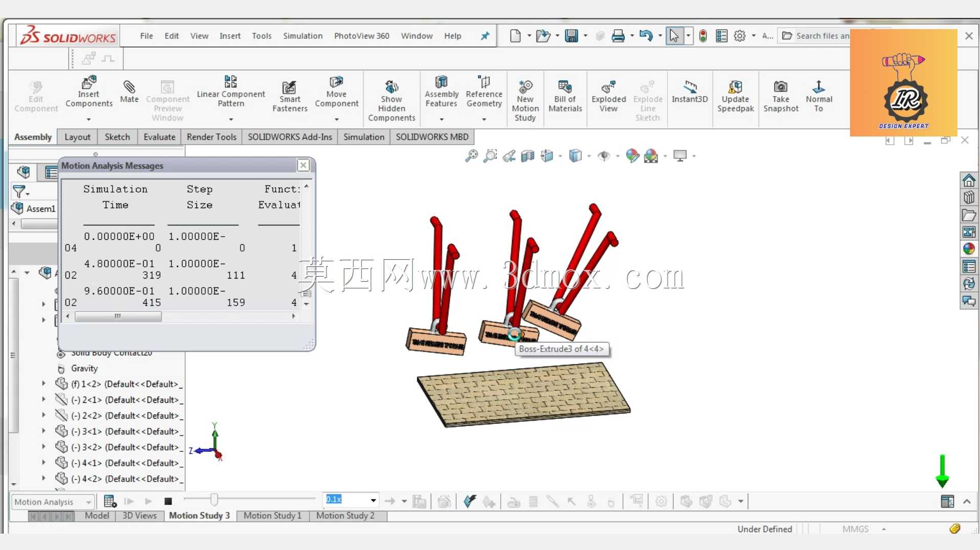Click the Save icon
The image size is (980, 550).
[x=571, y=36]
